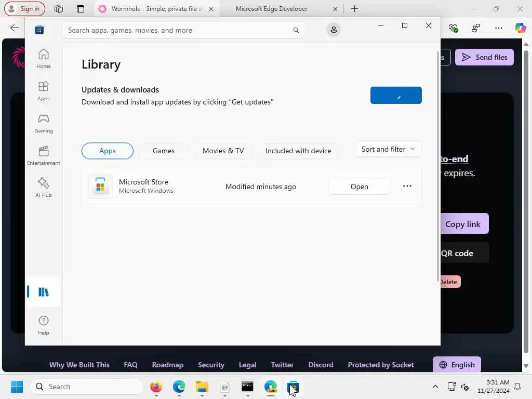Select Included with device filter tab

[x=298, y=151]
